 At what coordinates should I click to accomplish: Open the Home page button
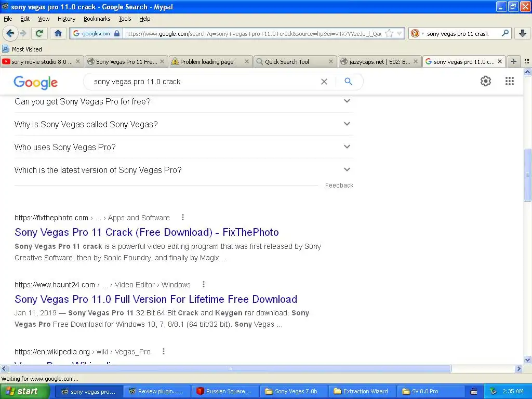click(x=58, y=33)
